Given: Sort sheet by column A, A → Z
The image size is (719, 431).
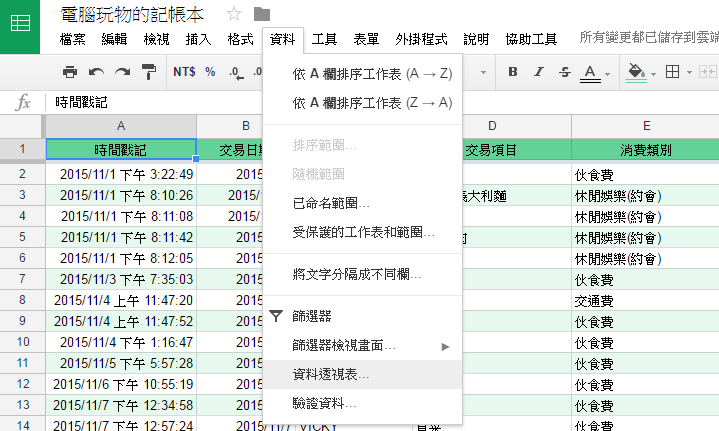Looking at the screenshot, I should pyautogui.click(x=363, y=74).
